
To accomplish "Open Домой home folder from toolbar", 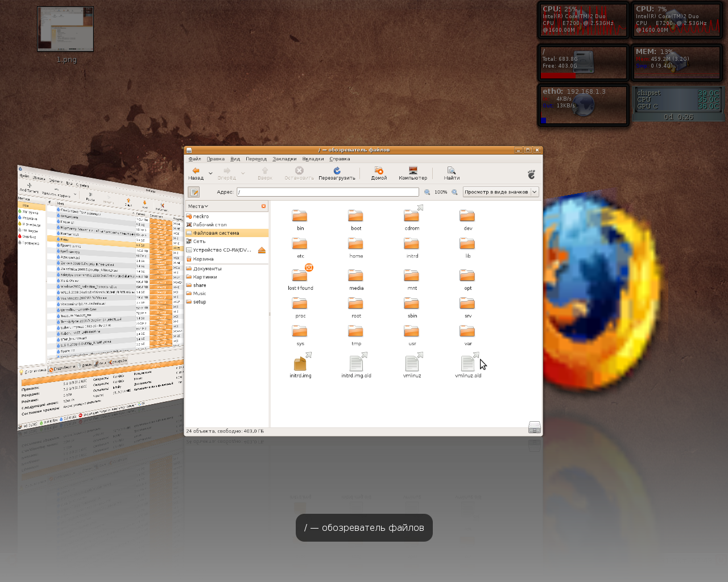I will 379,171.
